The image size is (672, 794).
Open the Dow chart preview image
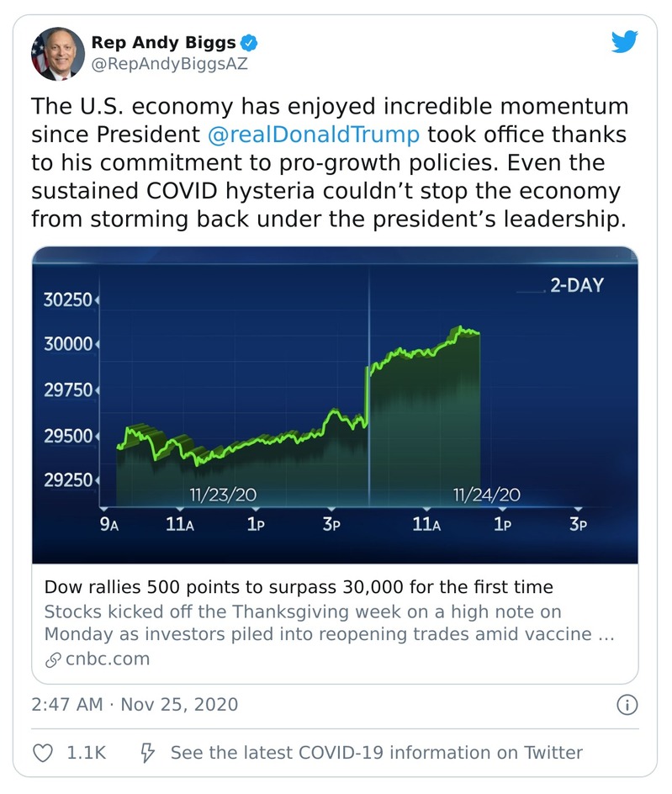point(335,405)
